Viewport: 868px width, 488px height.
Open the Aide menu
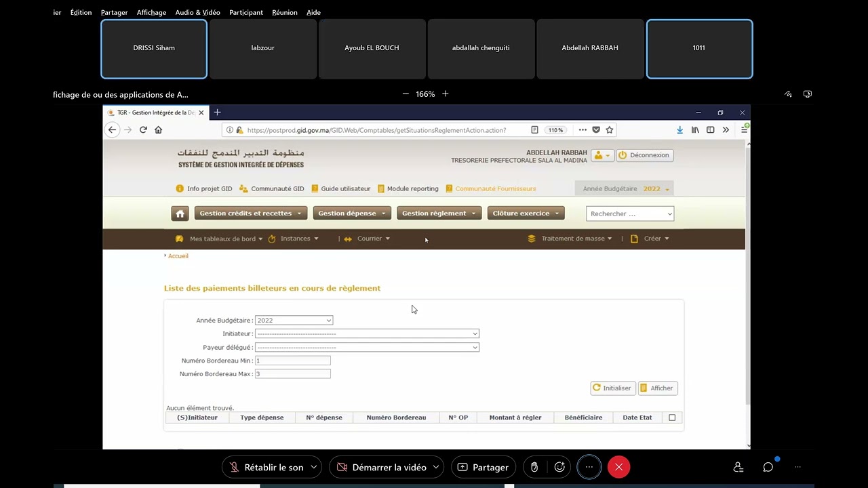pyautogui.click(x=313, y=12)
